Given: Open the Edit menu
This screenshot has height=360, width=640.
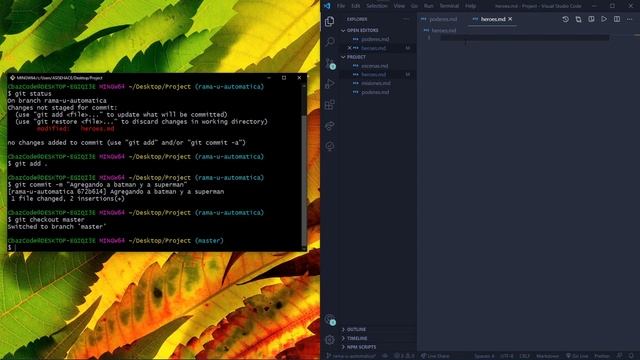Looking at the screenshot, I should [x=356, y=6].
